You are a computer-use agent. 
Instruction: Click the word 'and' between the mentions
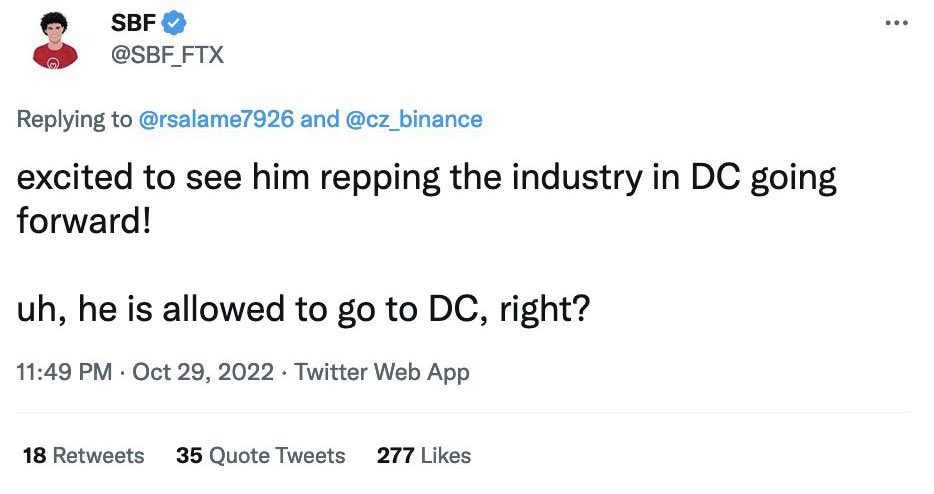[x=320, y=120]
